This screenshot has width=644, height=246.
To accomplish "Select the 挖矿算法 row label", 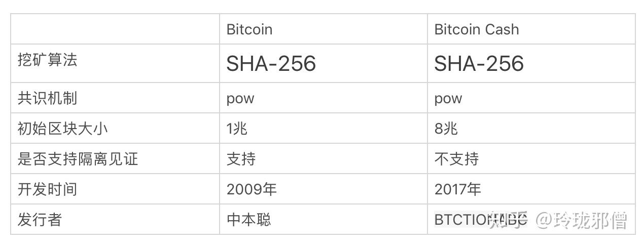I will point(48,60).
